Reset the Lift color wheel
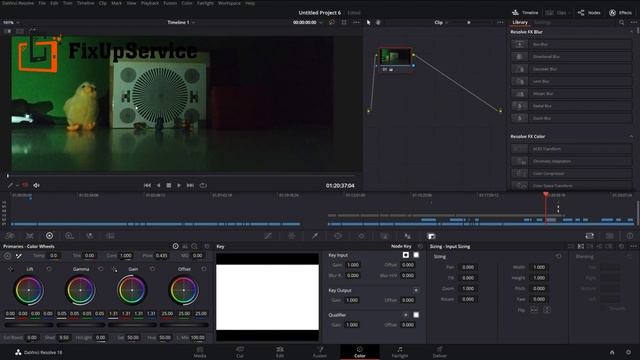Viewport: 640px width, 360px height. click(x=49, y=269)
